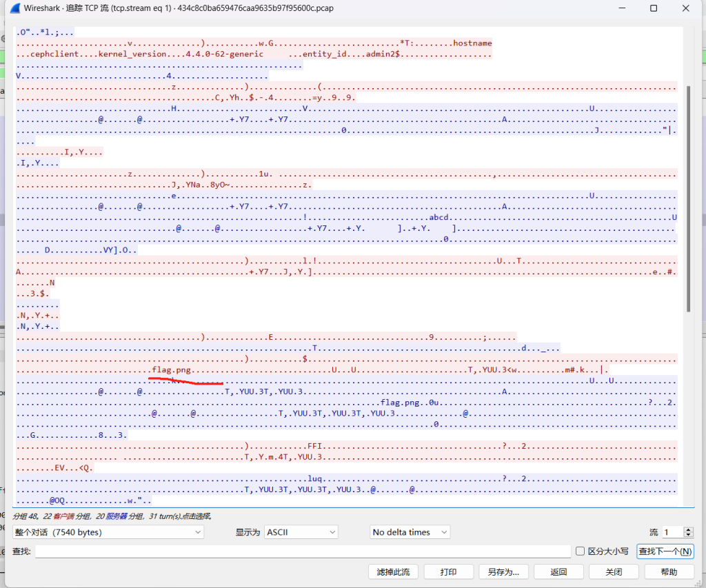Click the 打印 print button
The height and width of the screenshot is (588, 706).
coord(448,572)
